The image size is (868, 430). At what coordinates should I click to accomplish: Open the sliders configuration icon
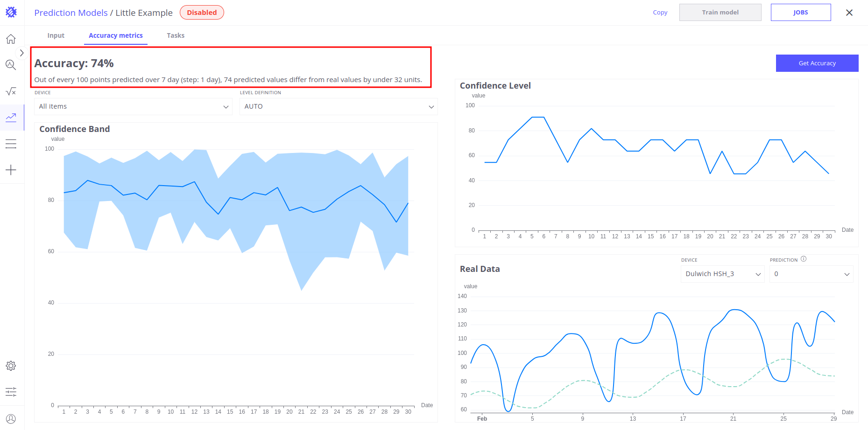11,392
